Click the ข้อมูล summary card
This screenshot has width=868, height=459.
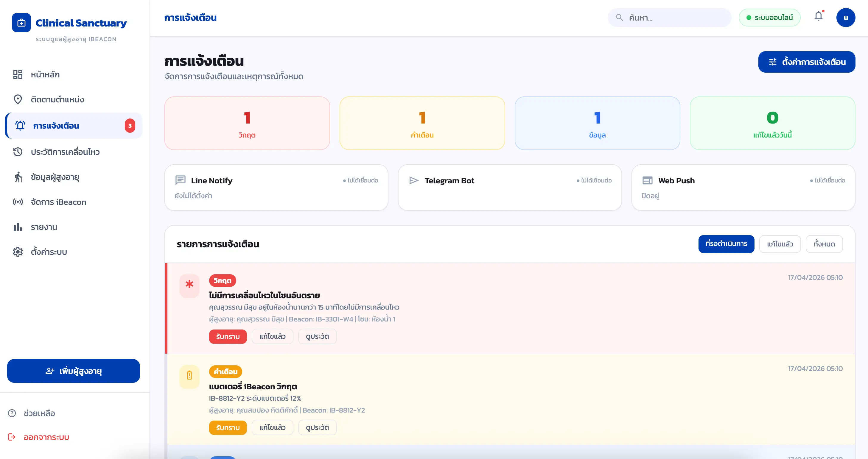pos(597,123)
